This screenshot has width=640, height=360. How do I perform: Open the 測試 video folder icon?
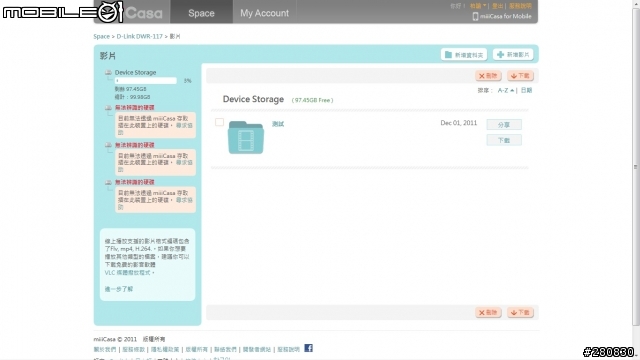click(x=246, y=138)
